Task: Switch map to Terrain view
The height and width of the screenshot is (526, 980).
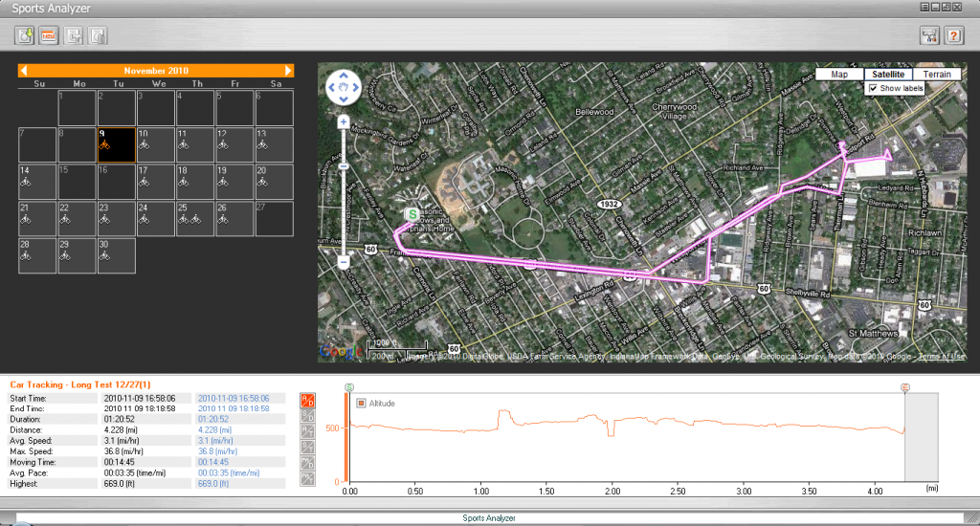Action: pos(937,74)
